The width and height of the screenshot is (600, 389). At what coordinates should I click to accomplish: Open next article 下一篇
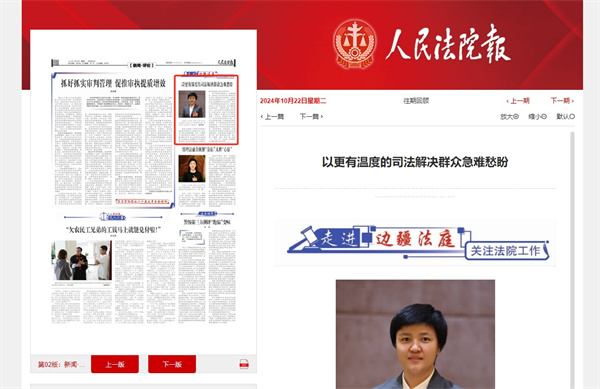coord(311,116)
